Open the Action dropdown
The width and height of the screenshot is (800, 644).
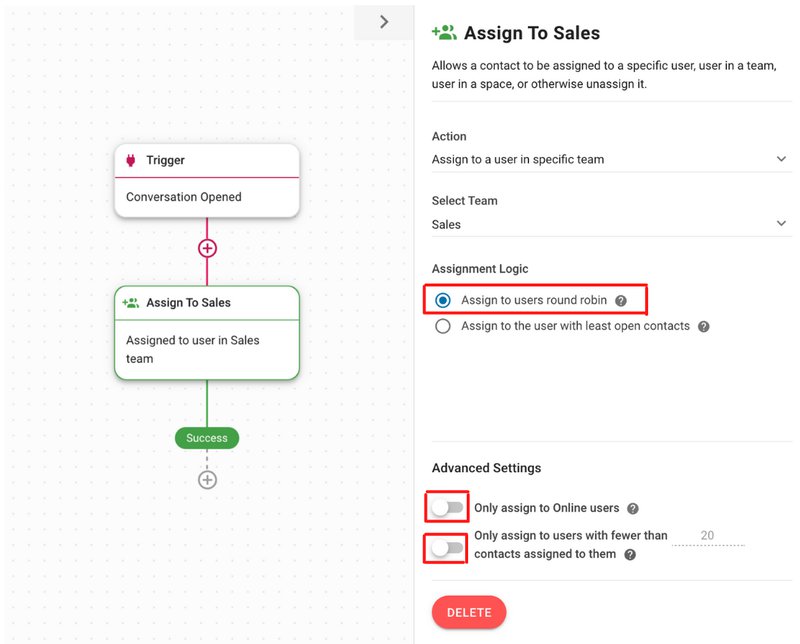point(610,159)
